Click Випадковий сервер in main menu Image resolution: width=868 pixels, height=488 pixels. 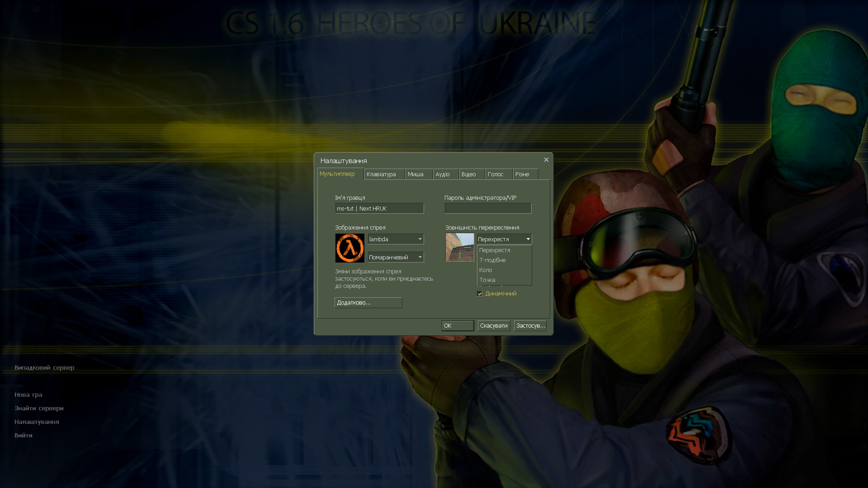[x=44, y=368]
